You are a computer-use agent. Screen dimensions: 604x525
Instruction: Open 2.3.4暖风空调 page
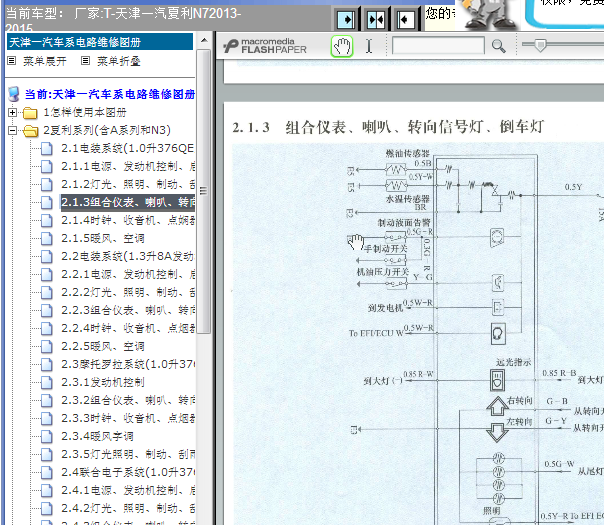click(97, 436)
